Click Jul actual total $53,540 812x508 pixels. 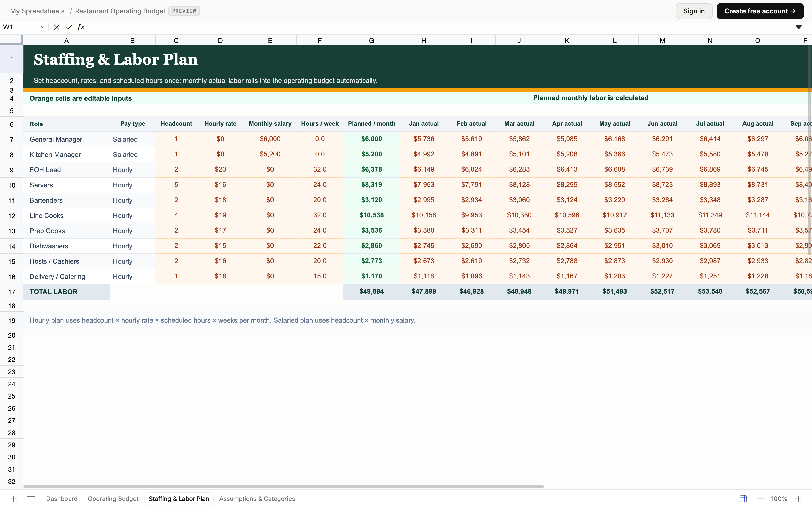point(710,292)
